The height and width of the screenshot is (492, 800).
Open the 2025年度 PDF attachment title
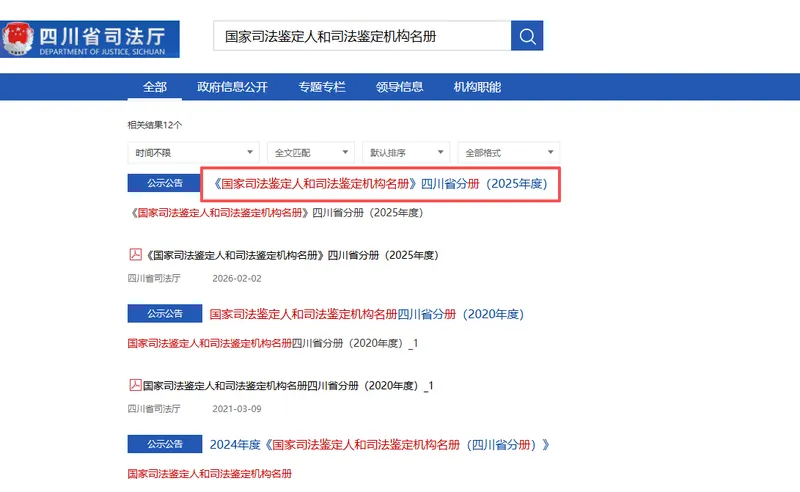pos(292,255)
